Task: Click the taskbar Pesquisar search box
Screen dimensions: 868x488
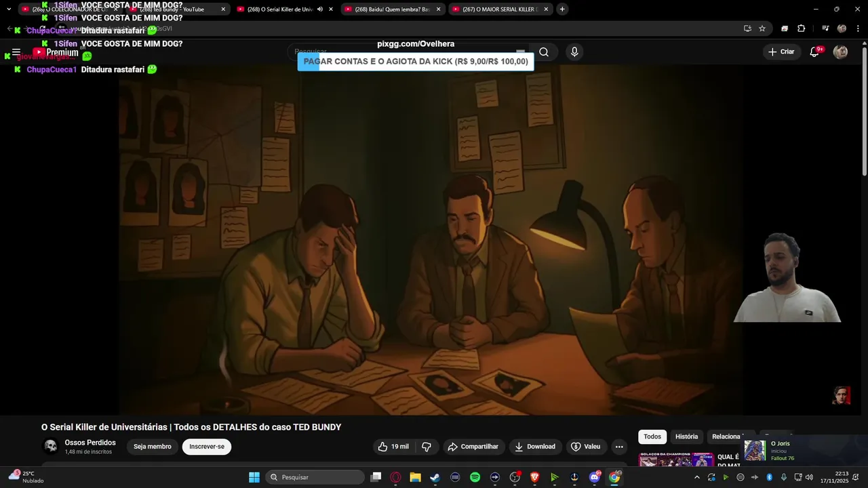Action: tap(315, 477)
